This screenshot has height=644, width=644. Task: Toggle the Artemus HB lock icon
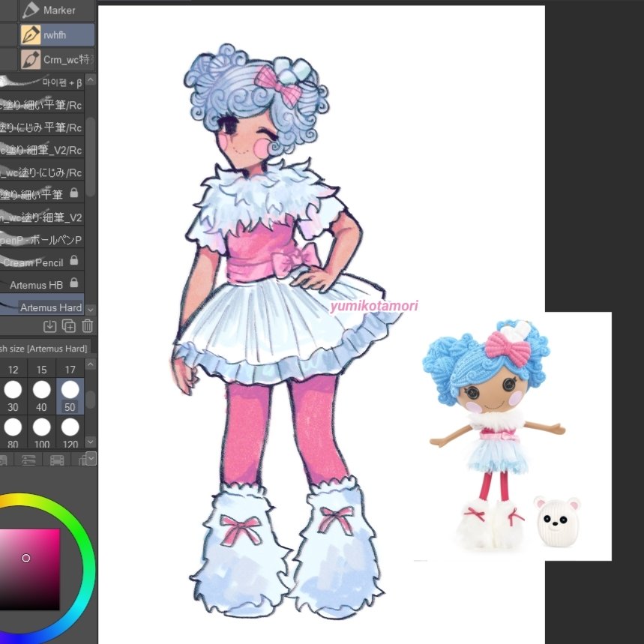tap(74, 283)
